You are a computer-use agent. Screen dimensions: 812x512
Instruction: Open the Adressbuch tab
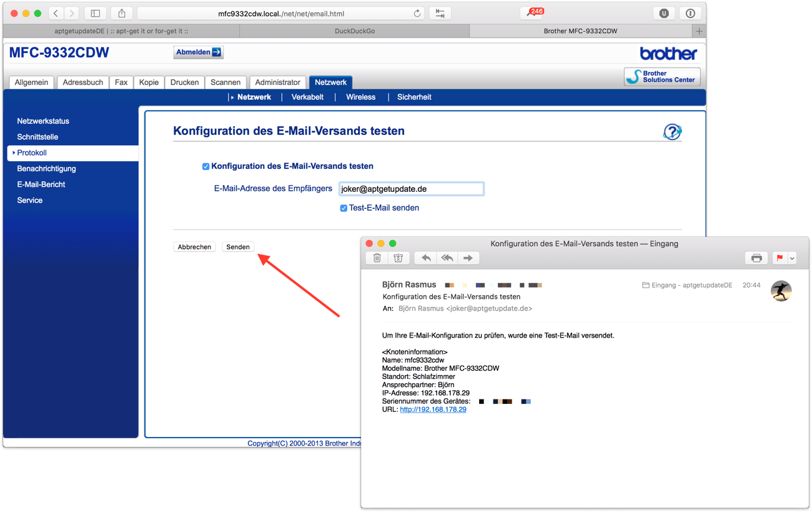(x=83, y=83)
